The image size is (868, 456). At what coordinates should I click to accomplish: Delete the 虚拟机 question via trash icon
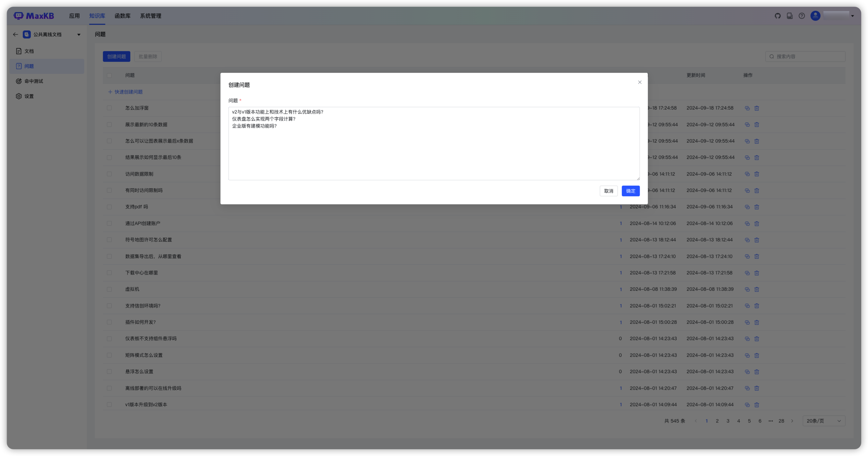click(756, 289)
